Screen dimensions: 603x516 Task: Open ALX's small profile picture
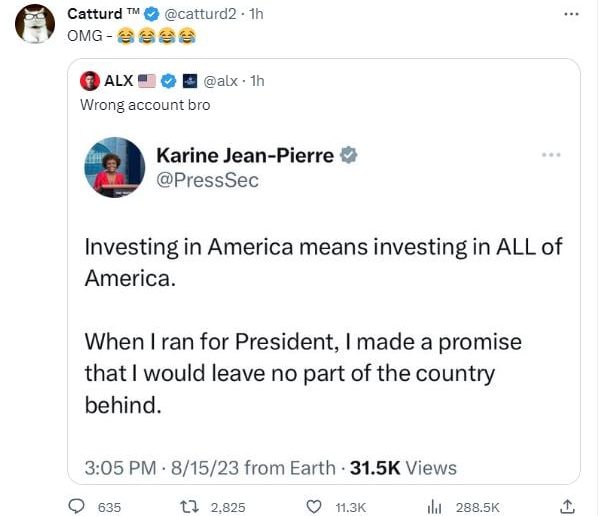90,80
